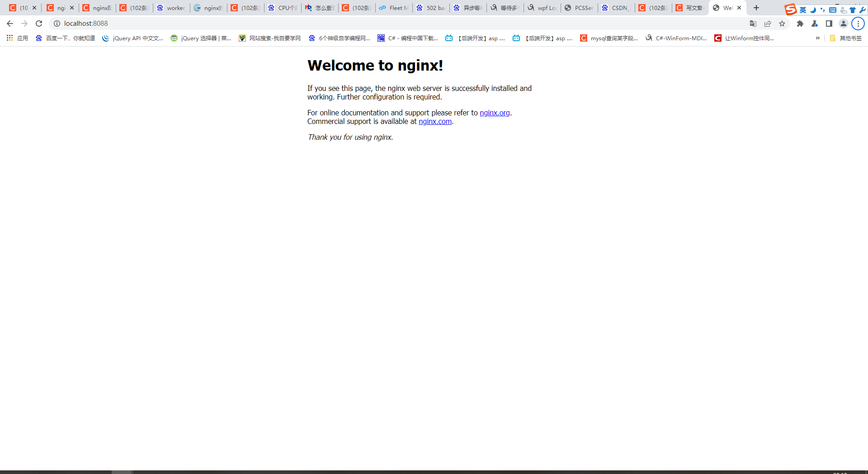Open the jQuery 选择器 bookmark

pos(201,38)
